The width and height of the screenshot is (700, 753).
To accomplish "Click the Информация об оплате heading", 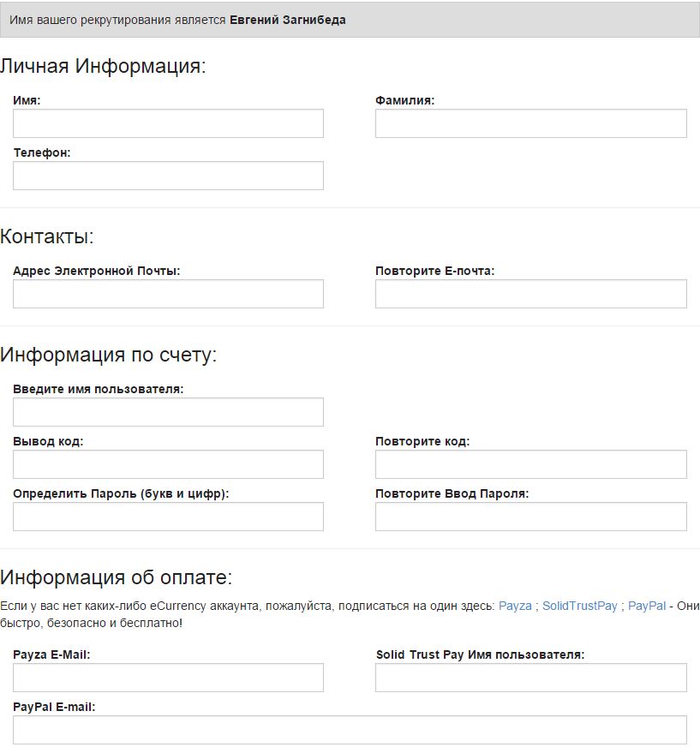I will 116,577.
